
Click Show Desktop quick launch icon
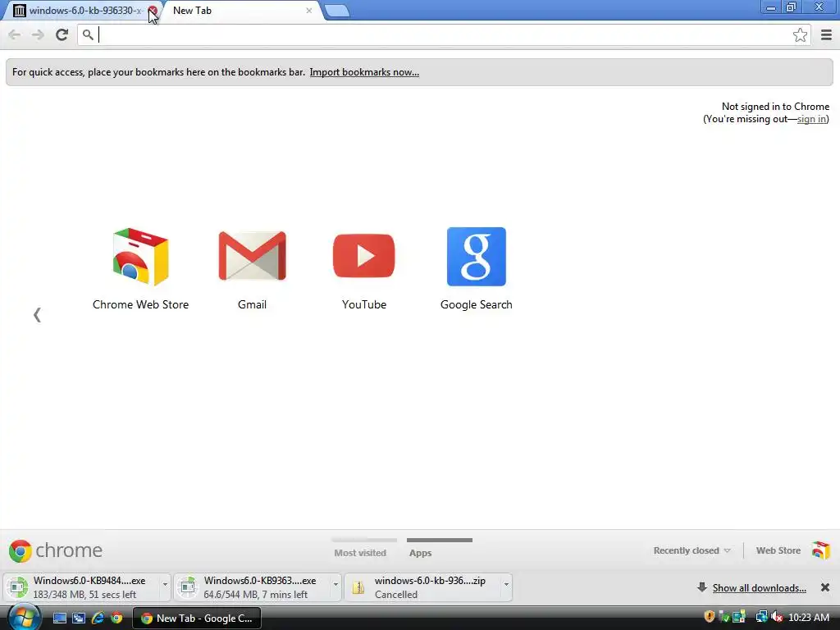(59, 619)
